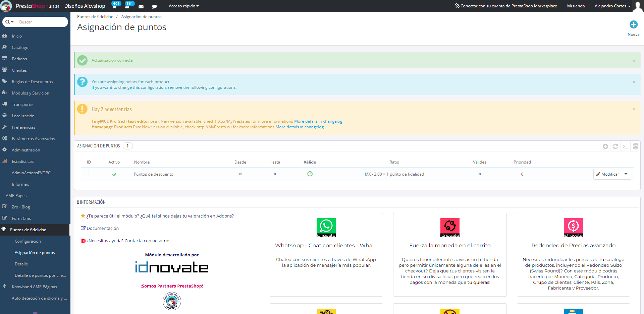Dismiss the Actualización correcta success alert
Image resolution: width=644 pixels, height=314 pixels.
click(634, 61)
